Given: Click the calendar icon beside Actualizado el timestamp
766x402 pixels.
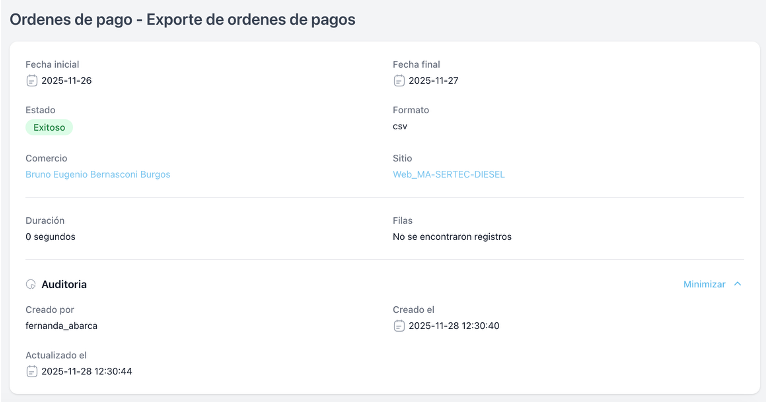Looking at the screenshot, I should (32, 371).
